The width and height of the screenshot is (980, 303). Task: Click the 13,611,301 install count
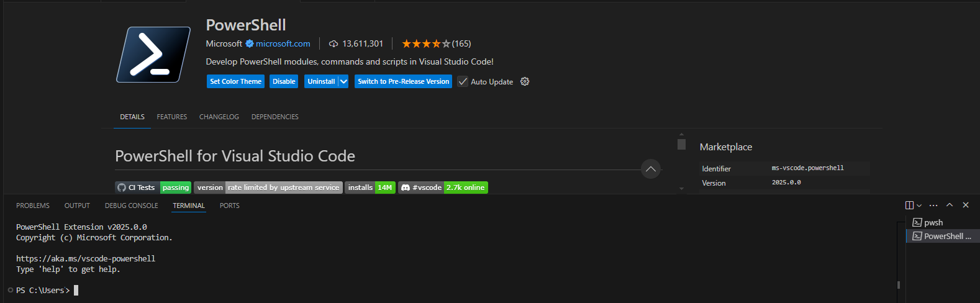point(363,43)
